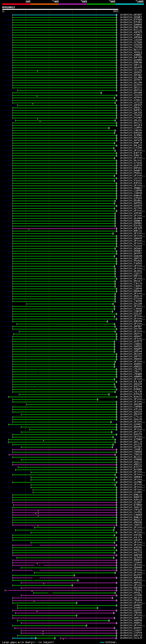This screenshot has width=146, height=644.
Task: Select the UniRef100_B6T2T0 entry
Action: [x=131, y=50]
